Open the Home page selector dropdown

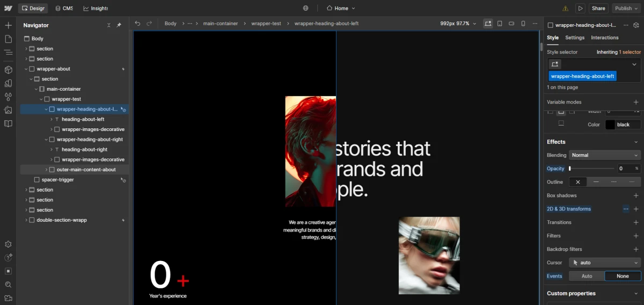click(x=341, y=8)
